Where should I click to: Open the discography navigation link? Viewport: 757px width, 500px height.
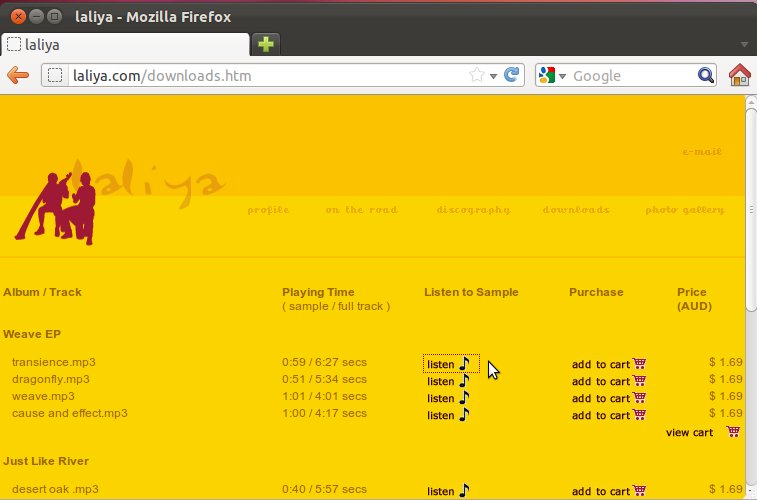point(473,210)
